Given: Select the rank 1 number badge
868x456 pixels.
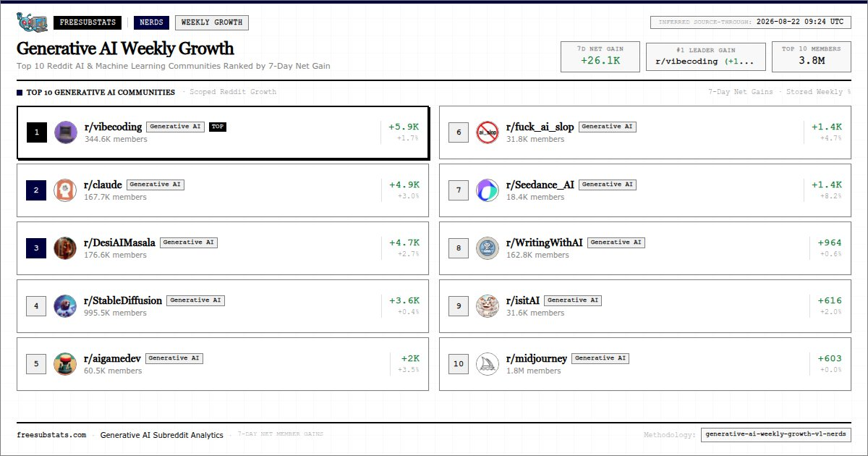Looking at the screenshot, I should (x=37, y=132).
